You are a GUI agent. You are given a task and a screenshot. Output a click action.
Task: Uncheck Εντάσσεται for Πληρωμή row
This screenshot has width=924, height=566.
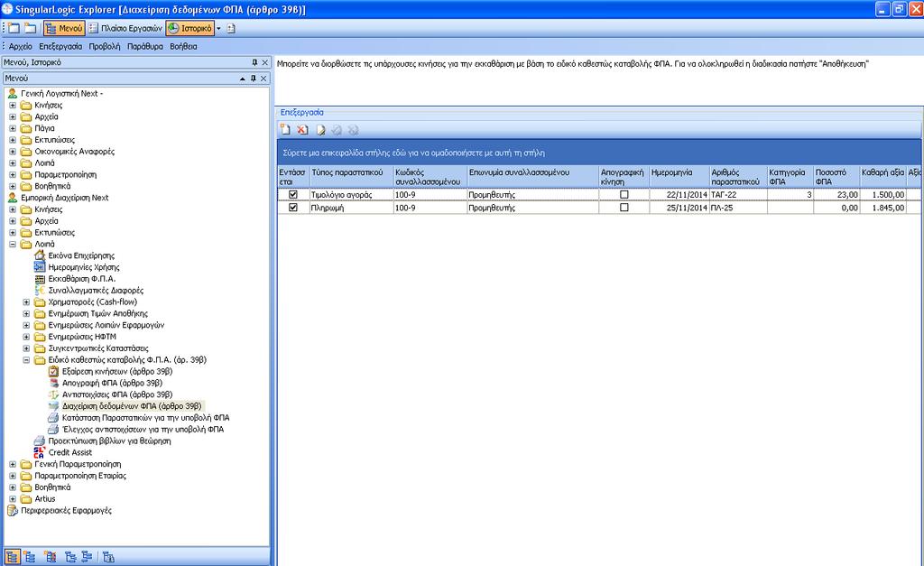pos(293,208)
